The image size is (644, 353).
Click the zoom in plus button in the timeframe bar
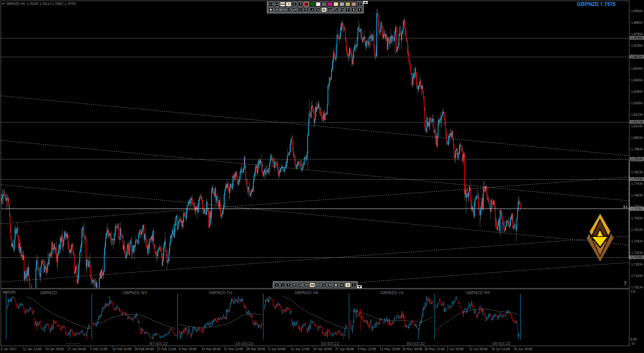(x=336, y=285)
